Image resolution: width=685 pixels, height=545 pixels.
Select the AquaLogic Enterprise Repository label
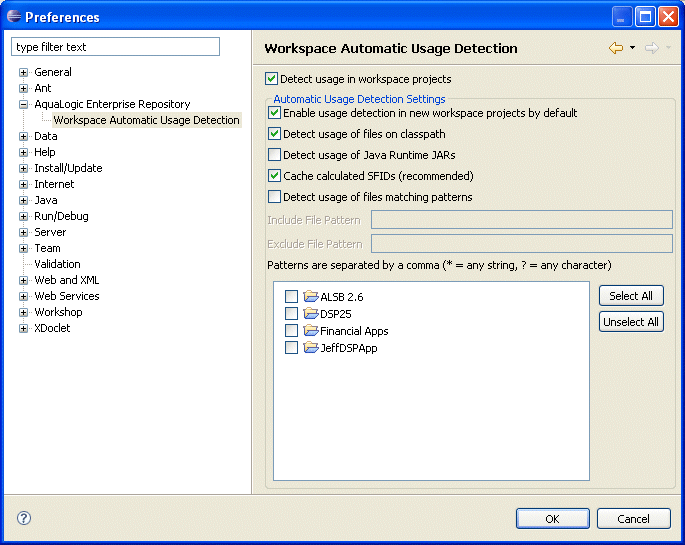click(x=112, y=104)
